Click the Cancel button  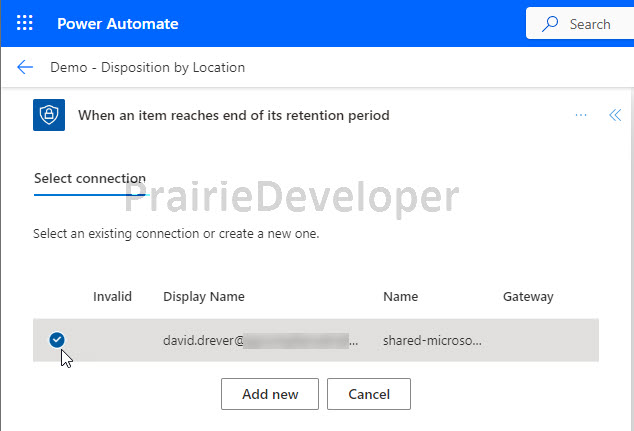(369, 394)
